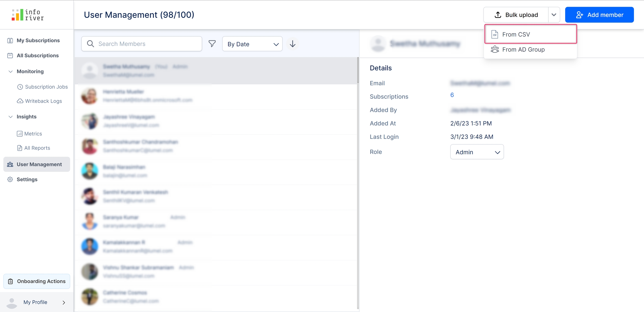Open Subscription Jobs clock icon

[x=20, y=87]
